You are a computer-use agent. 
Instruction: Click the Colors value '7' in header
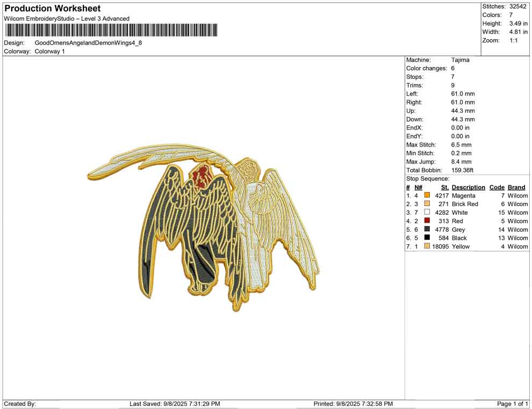tap(511, 15)
